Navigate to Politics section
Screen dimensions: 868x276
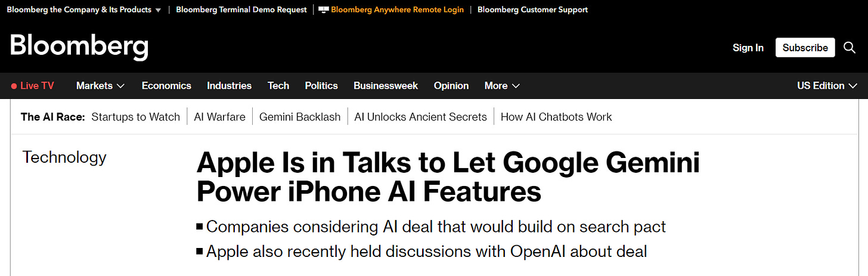321,86
